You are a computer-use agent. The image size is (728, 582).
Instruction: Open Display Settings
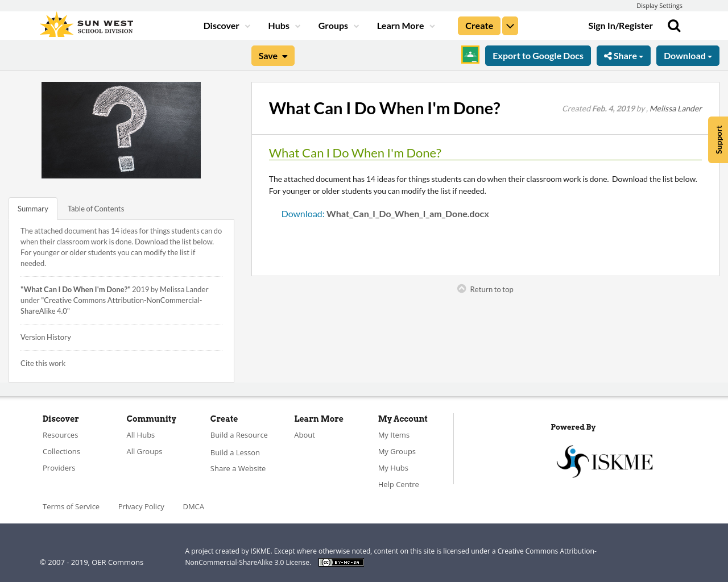point(659,5)
